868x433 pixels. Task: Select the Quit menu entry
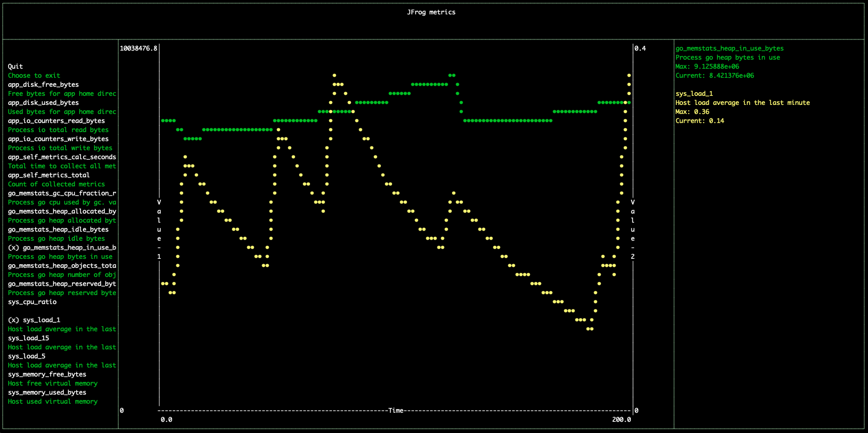pos(15,67)
